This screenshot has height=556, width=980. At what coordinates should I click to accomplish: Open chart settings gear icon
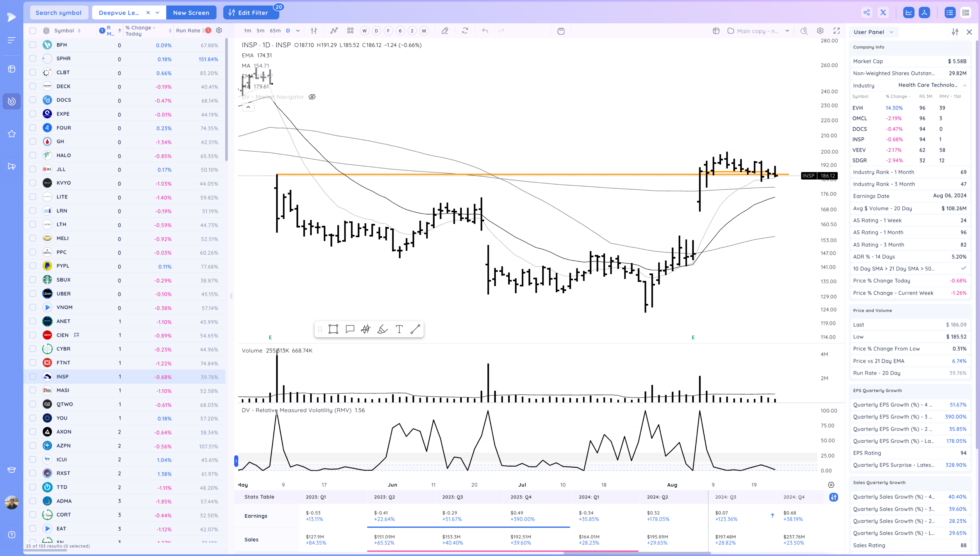coord(820,31)
